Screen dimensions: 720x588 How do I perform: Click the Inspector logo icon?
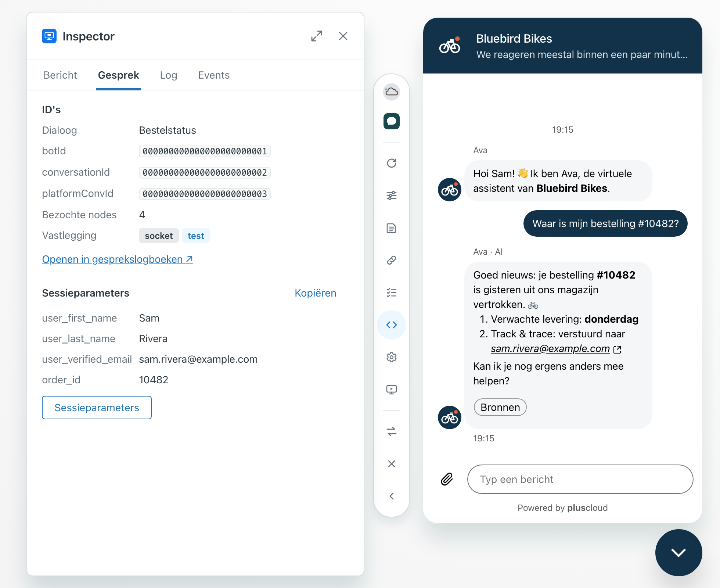(x=49, y=36)
